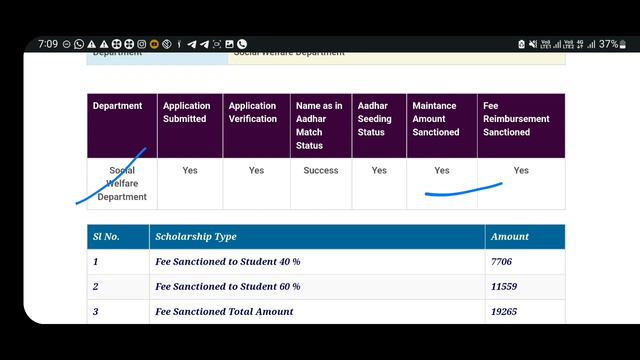The image size is (640, 360).
Task: Click the Scholarship Type column header
Action: tap(317, 237)
